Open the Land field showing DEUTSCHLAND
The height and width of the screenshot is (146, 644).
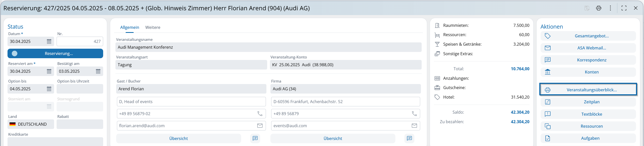coord(31,124)
